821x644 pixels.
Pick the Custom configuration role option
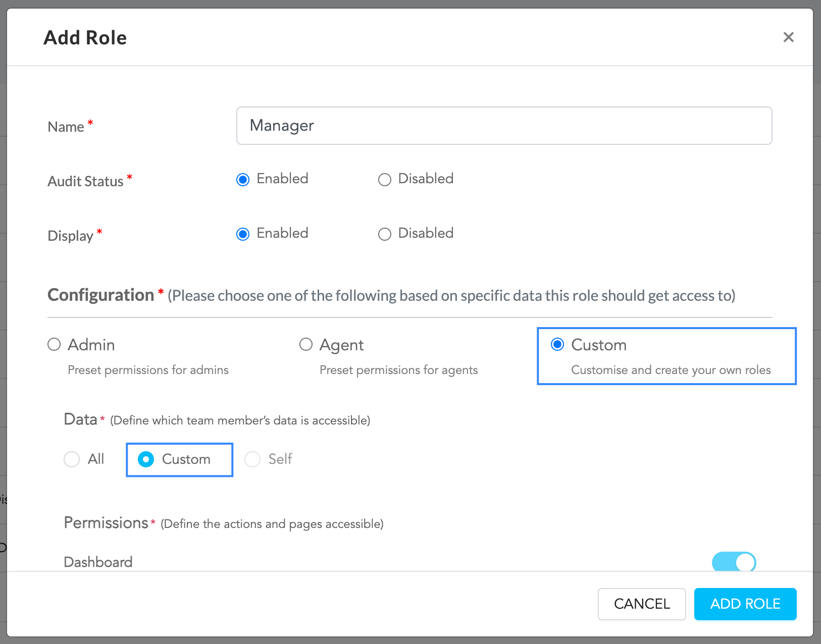point(557,345)
